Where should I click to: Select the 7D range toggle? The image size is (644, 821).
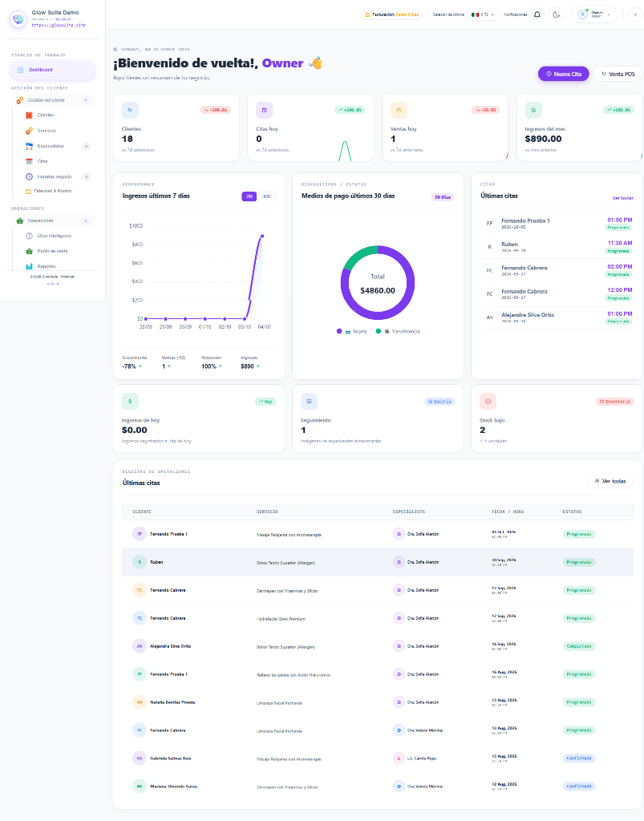249,196
